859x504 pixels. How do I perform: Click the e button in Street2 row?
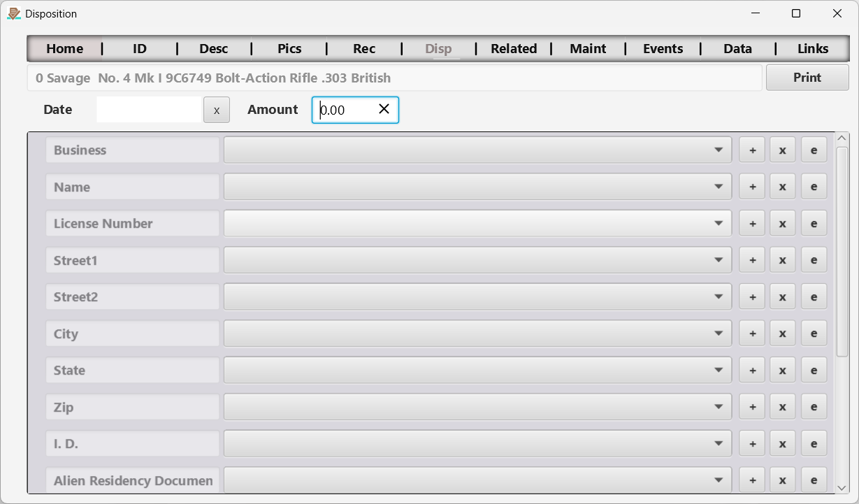click(814, 296)
